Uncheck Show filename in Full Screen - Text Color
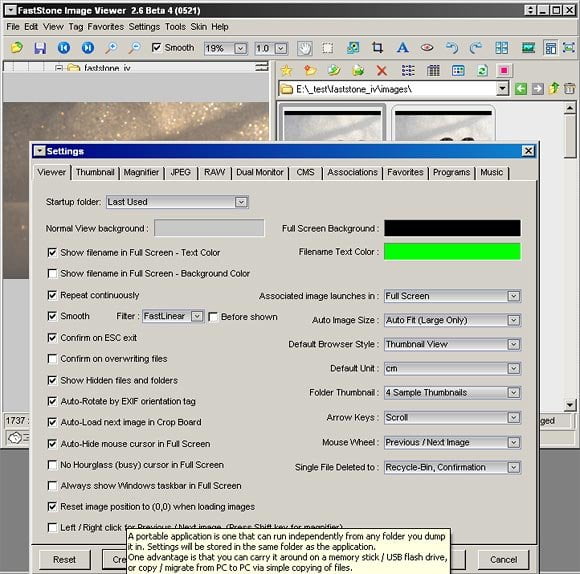This screenshot has width=580, height=574. [x=52, y=253]
